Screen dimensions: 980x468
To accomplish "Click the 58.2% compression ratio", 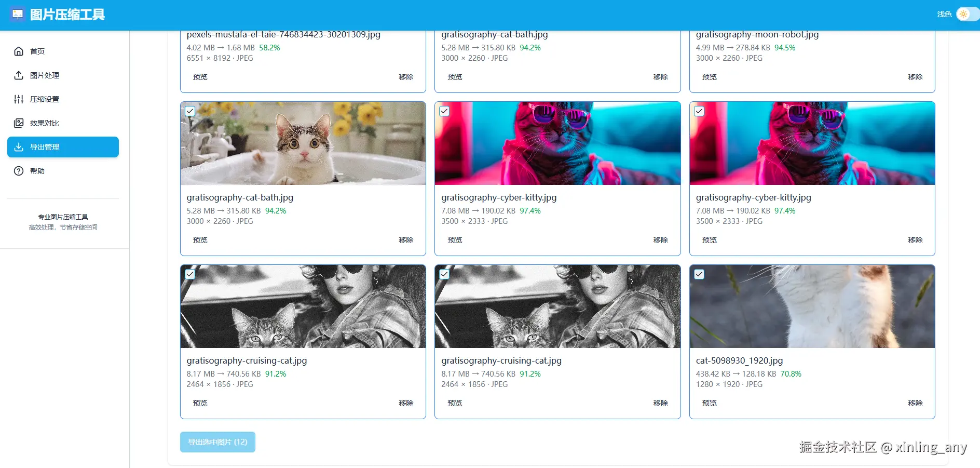I will tap(269, 48).
